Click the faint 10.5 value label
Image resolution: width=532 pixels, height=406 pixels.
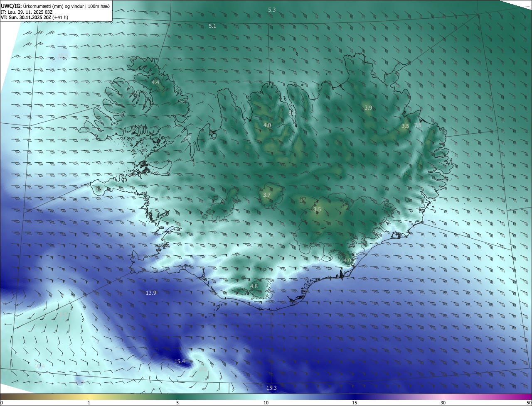click(63, 56)
